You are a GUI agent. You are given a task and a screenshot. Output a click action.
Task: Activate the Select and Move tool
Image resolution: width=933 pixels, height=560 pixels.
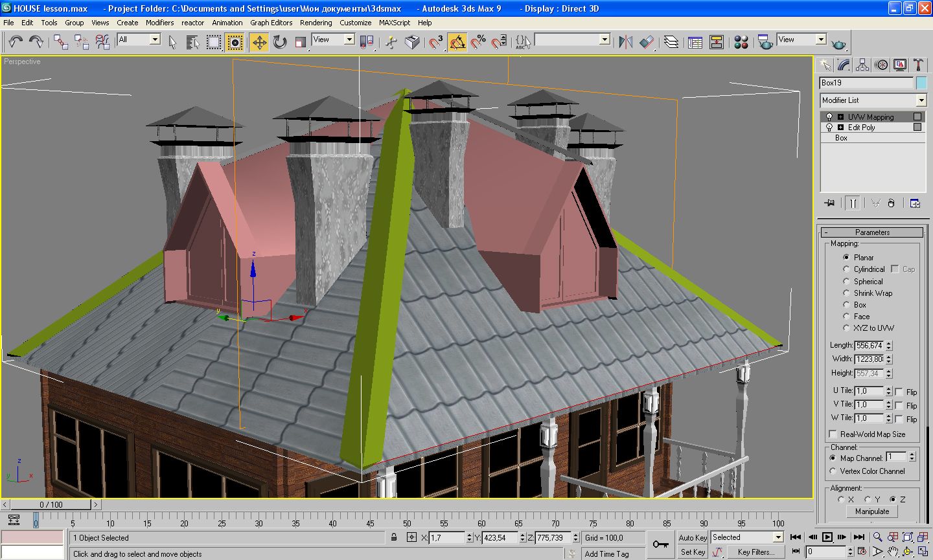259,42
